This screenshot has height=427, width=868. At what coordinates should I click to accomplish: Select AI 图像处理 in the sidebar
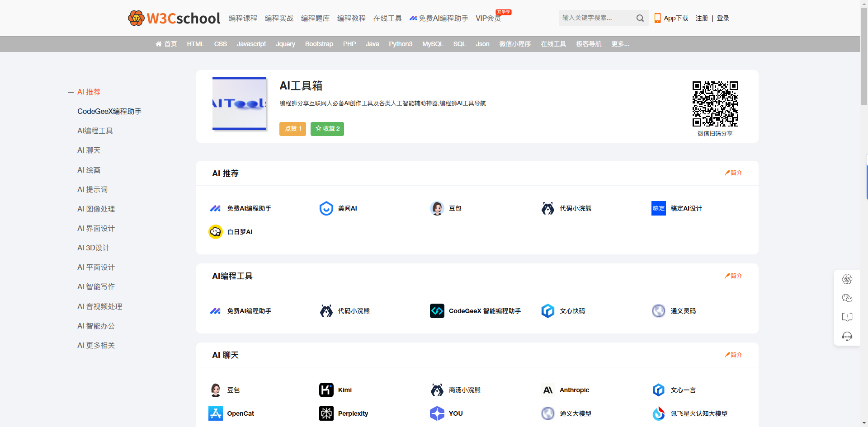[96, 209]
